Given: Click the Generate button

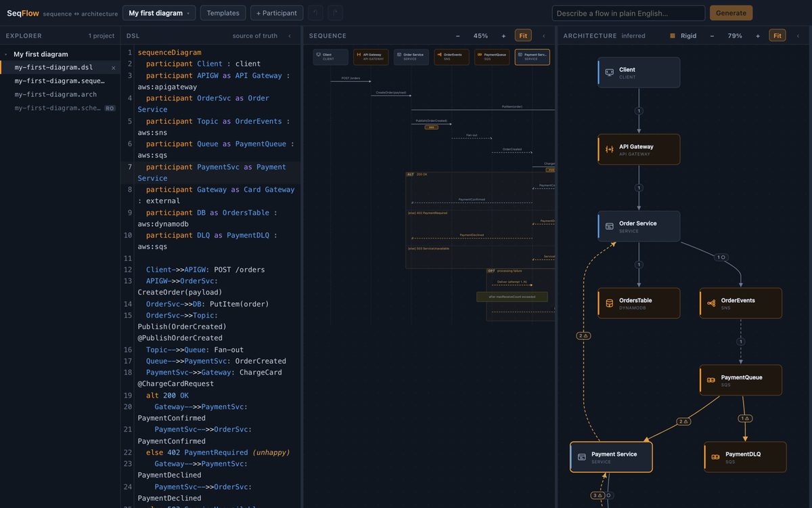Looking at the screenshot, I should (x=731, y=13).
